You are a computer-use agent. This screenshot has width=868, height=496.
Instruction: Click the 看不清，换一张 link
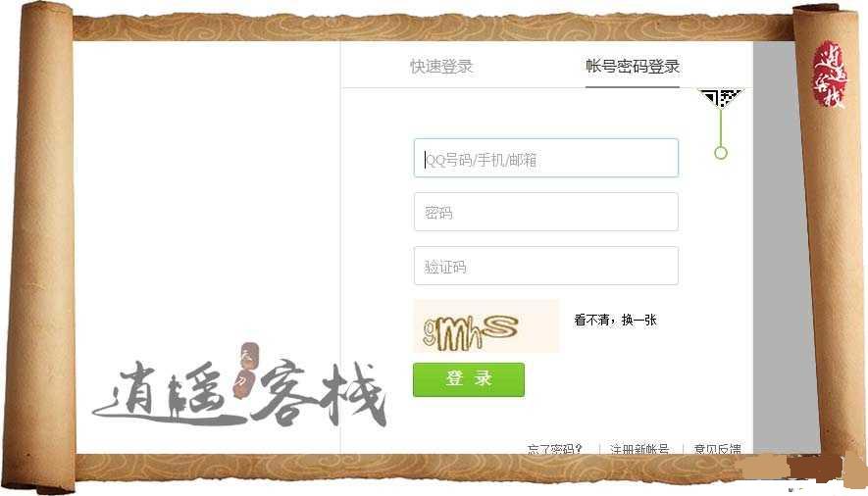coord(615,320)
